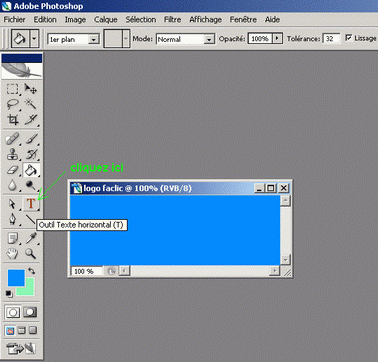Select the Horizontal Text tool

31,203
